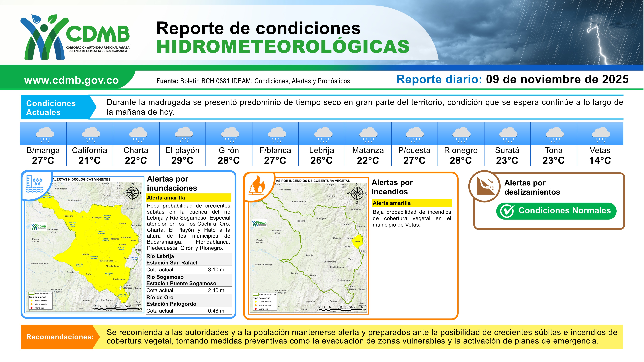The height and width of the screenshot is (362, 644).
Task: Click yellow Alerta amarilla banner under inundaciones
Action: click(188, 198)
